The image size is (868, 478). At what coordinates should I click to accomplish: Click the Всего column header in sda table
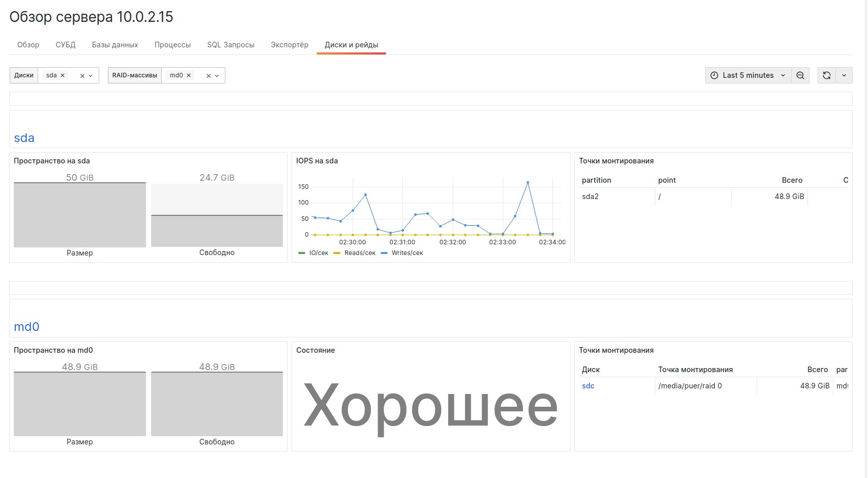tap(792, 180)
